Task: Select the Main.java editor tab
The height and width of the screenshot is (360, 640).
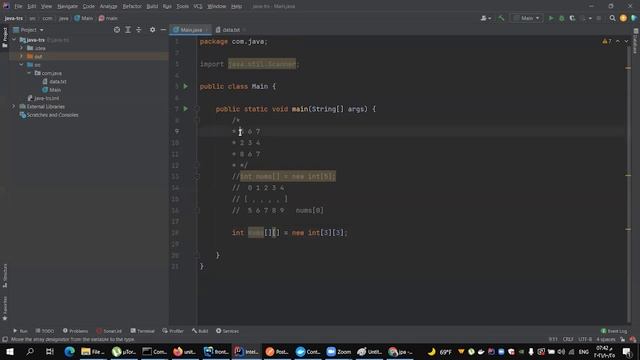Action: (191, 30)
